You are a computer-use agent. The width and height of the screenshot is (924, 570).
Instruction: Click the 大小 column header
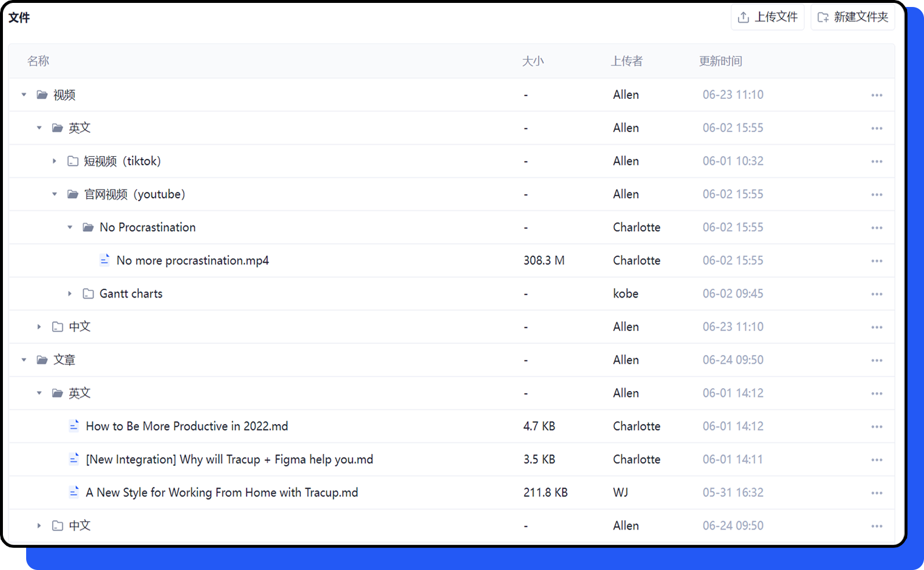coord(532,61)
